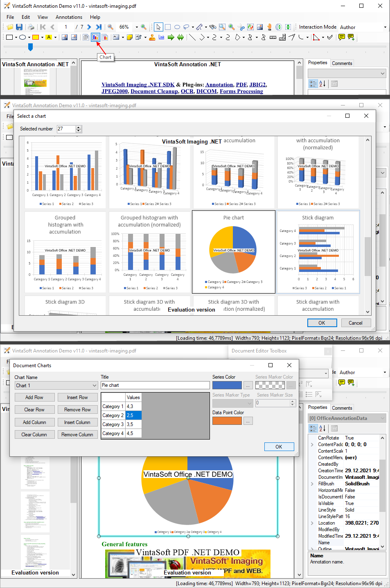Open the Annotations menu
Viewport: 390px width, 588px height.
(69, 17)
